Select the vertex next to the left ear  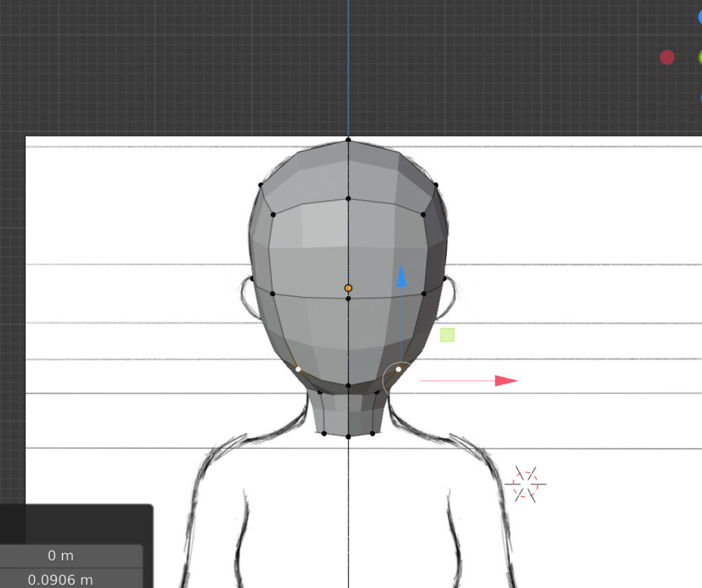(252, 279)
